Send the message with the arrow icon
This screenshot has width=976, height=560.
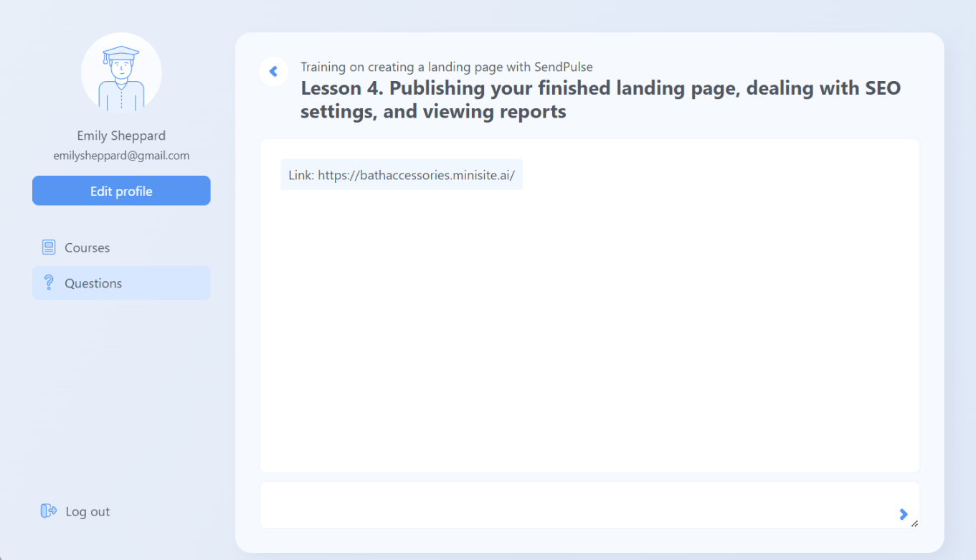tap(903, 513)
